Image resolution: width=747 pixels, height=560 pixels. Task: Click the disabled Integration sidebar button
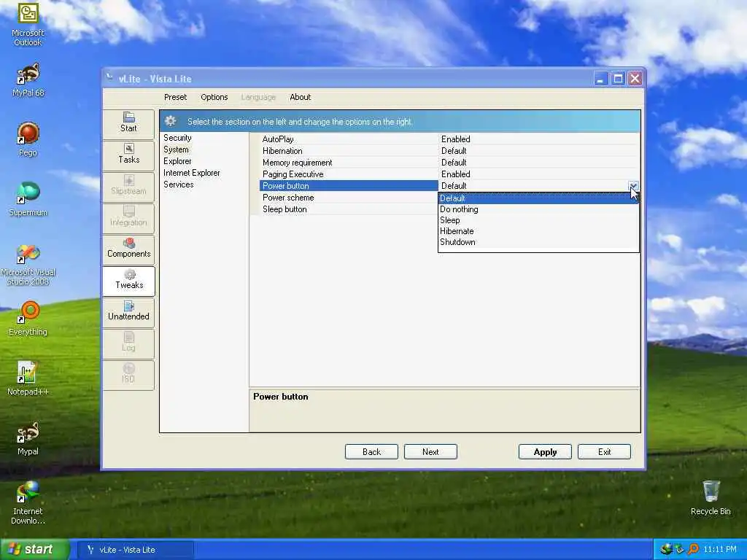tap(128, 217)
